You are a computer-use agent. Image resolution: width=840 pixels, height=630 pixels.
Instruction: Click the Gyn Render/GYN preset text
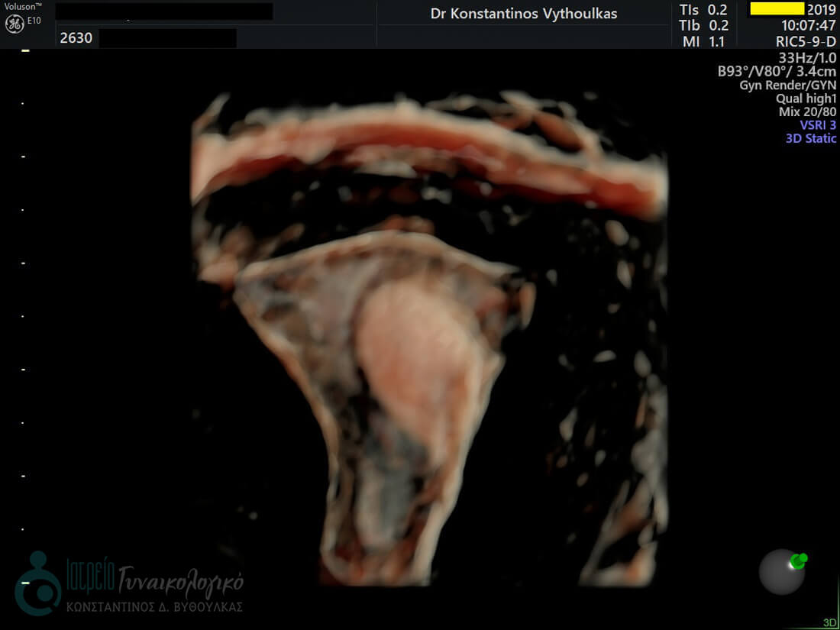point(787,86)
